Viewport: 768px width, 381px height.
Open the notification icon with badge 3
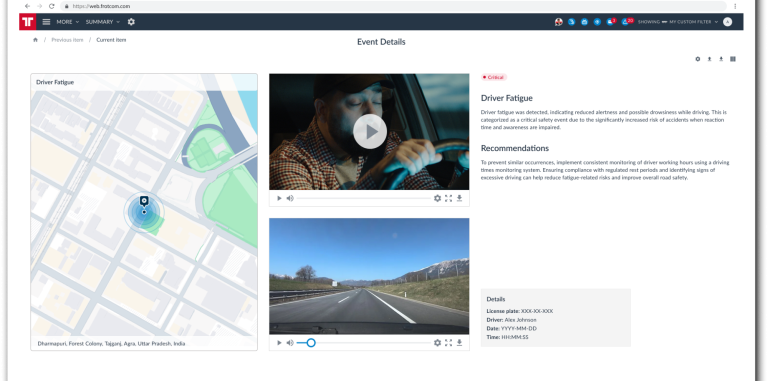pos(610,22)
